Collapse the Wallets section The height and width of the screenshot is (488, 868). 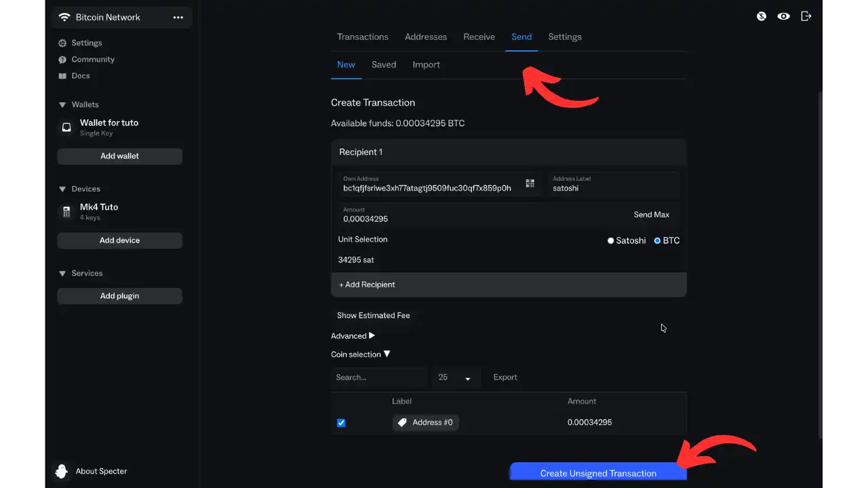click(63, 105)
